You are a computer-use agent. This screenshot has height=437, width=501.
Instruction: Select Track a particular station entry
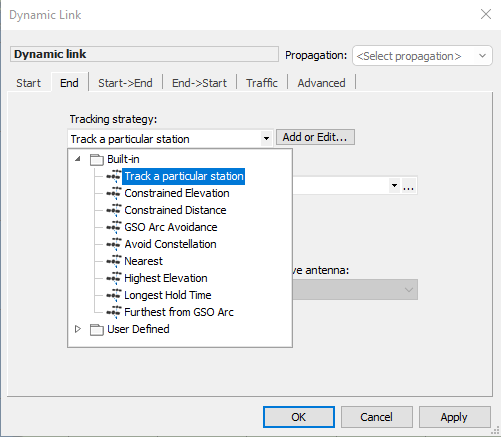(x=184, y=176)
